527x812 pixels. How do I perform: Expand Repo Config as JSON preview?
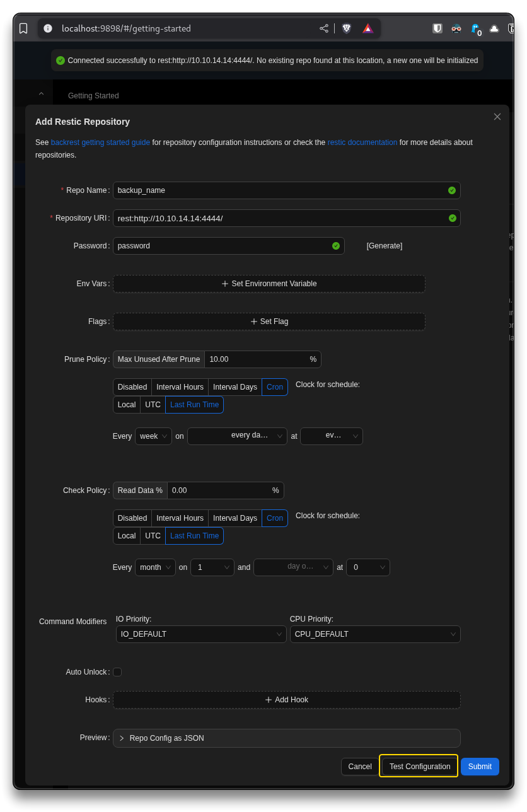[x=287, y=738]
